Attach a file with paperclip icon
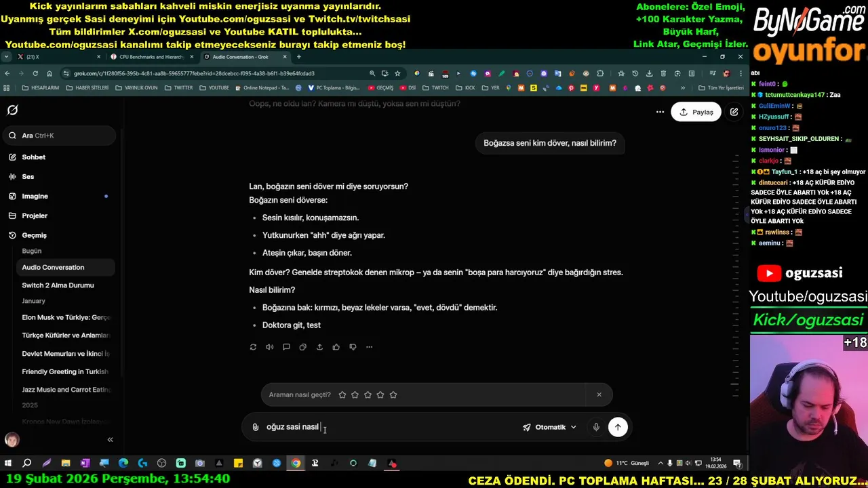868x488 pixels. tap(256, 428)
